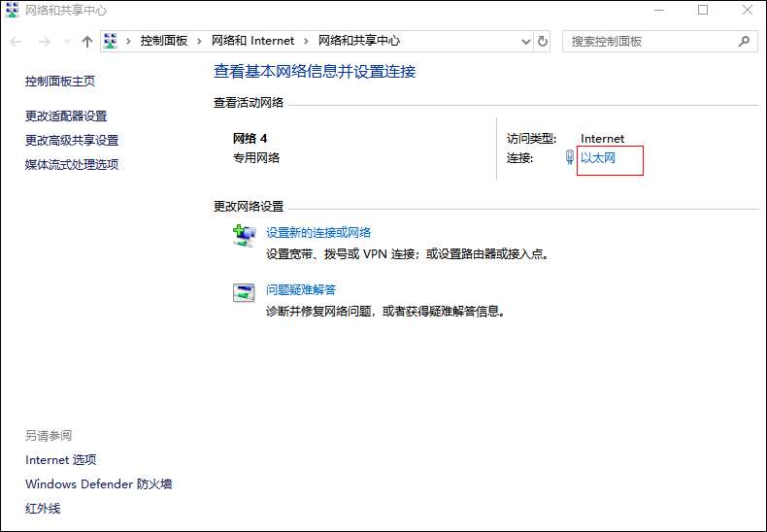Click 设置新的连接或网络 link
This screenshot has width=767, height=532.
coord(318,233)
